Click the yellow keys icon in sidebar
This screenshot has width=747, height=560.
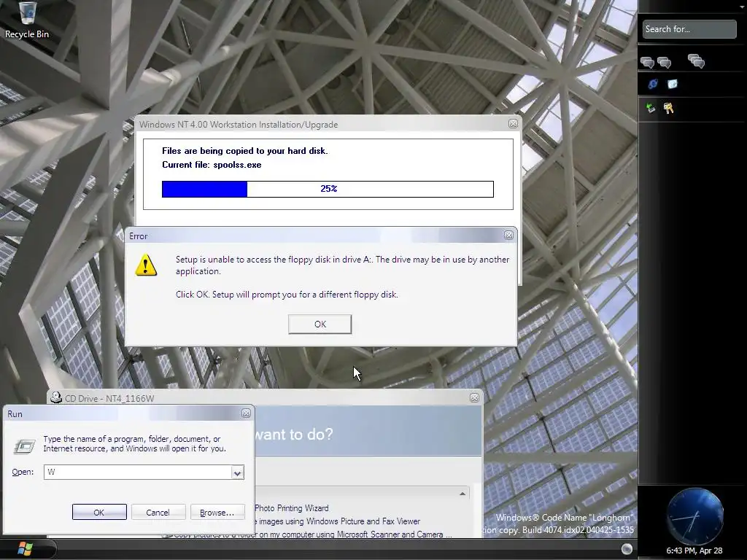(669, 109)
